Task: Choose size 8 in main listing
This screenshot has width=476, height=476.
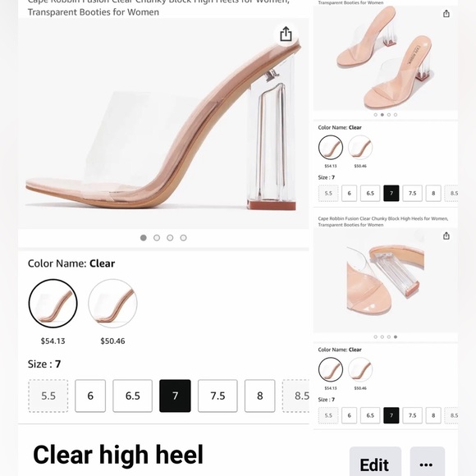Action: [260, 396]
